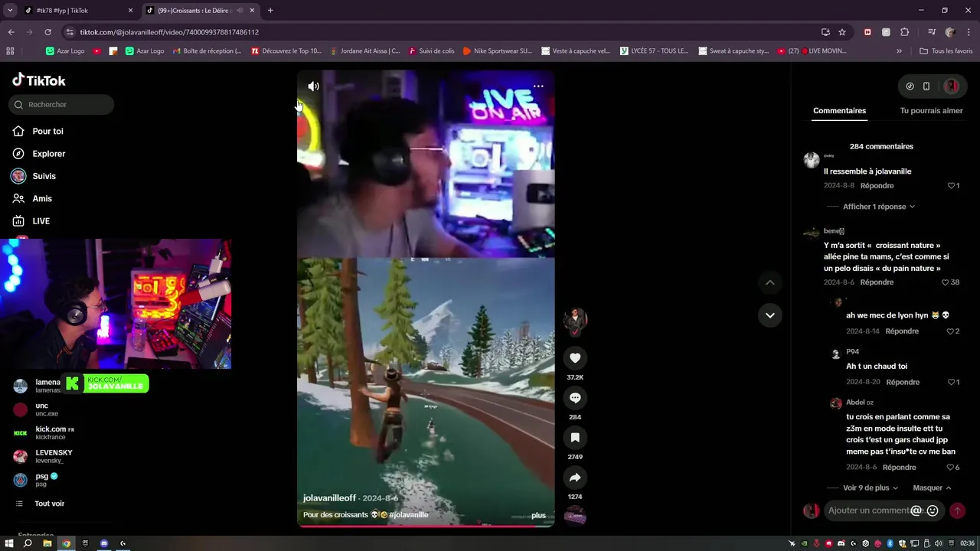Show hidden bookmarks with the » chevron

click(x=899, y=51)
